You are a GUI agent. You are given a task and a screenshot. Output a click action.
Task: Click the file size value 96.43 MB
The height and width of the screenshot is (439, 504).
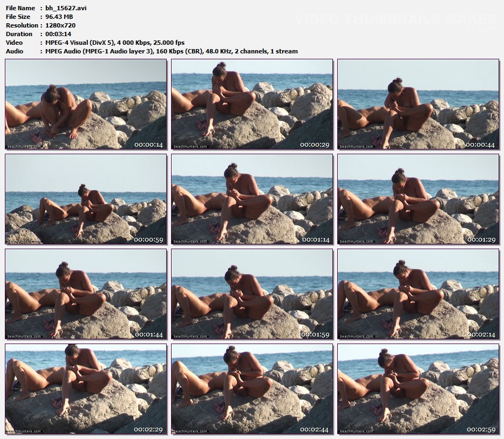tap(59, 17)
